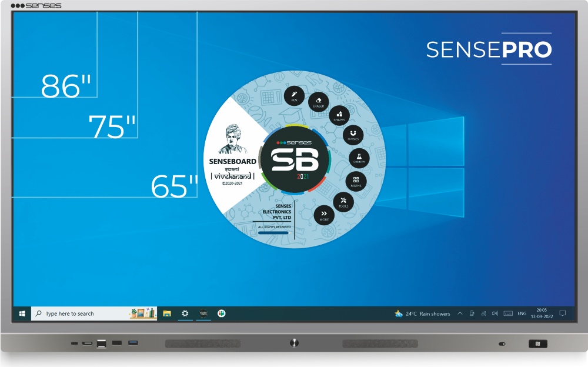Open the notification Action Center
Image resolution: width=588 pixels, height=367 pixels.
tap(563, 313)
